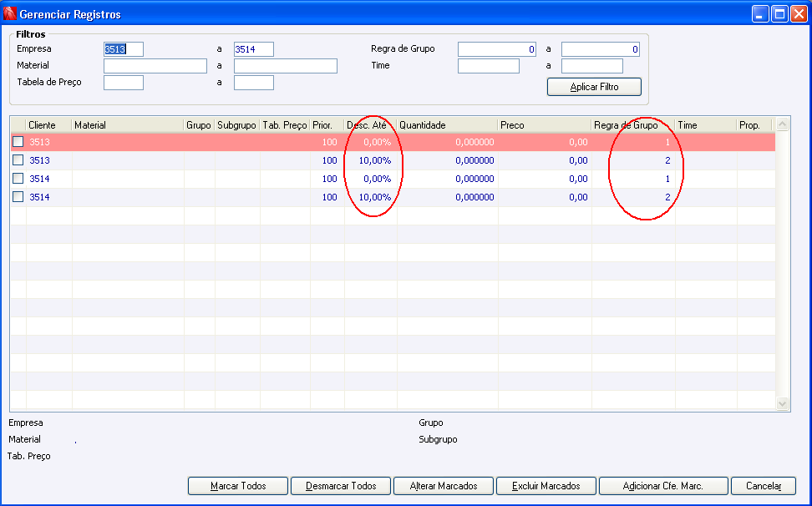
Task: Click Adicionar Cfe. Marc. button
Action: (x=663, y=486)
